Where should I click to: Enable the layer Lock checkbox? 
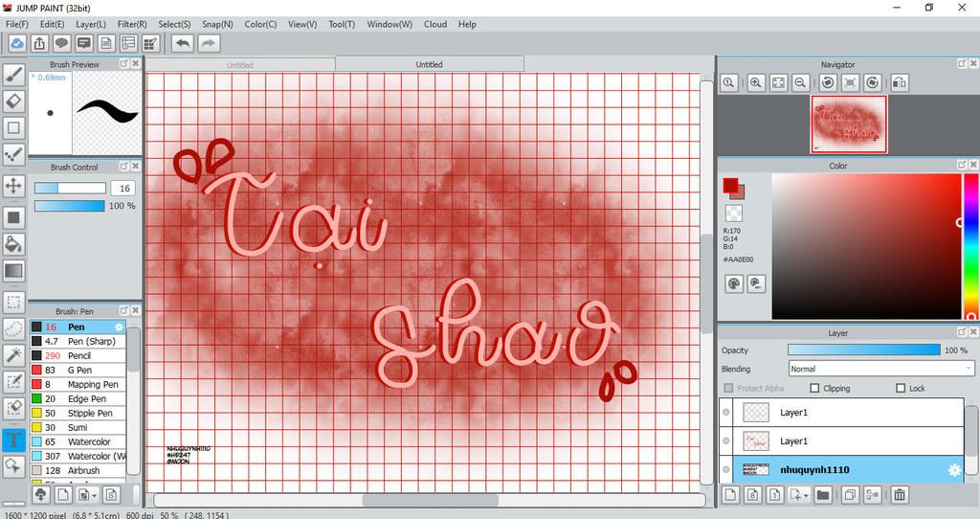click(901, 389)
